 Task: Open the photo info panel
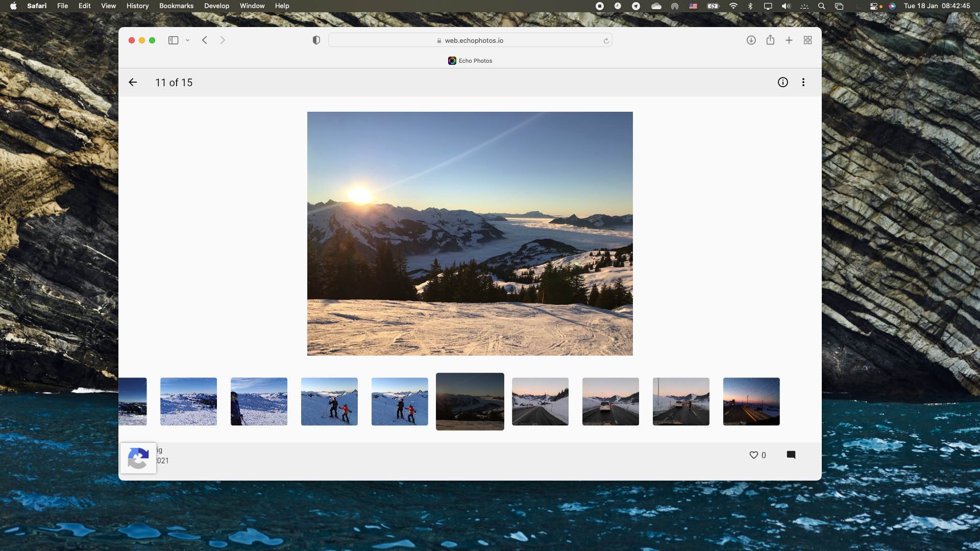click(782, 82)
